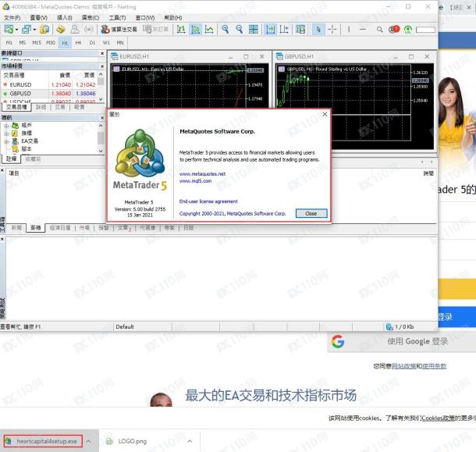Viewport: 476px width, 452px height.
Task: Open the heartcapital4setup.exe download options chevron
Action: (88, 441)
